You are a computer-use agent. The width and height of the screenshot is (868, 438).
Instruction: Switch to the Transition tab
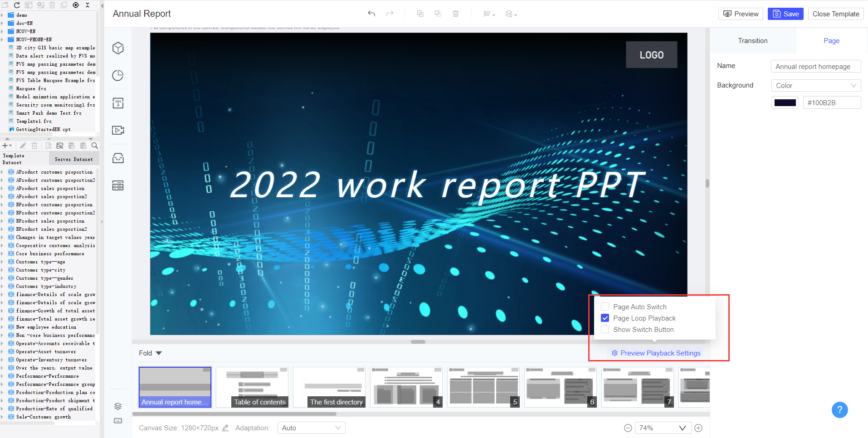click(x=753, y=40)
